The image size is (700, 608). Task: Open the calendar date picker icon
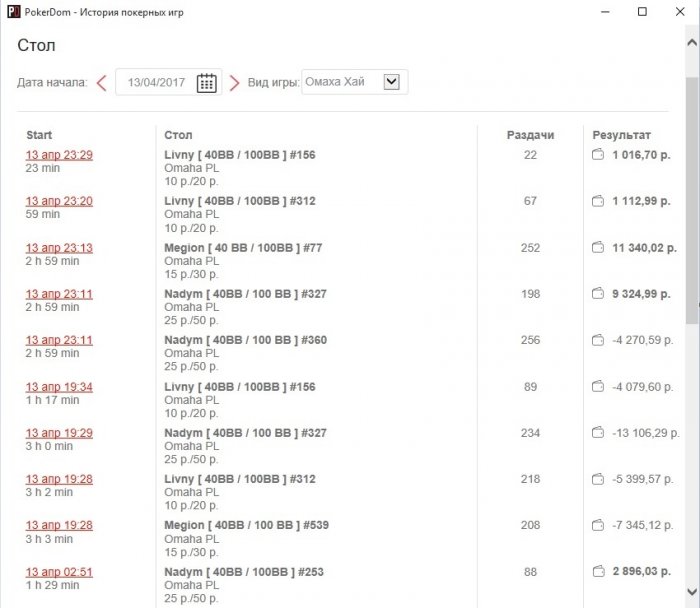tap(206, 83)
